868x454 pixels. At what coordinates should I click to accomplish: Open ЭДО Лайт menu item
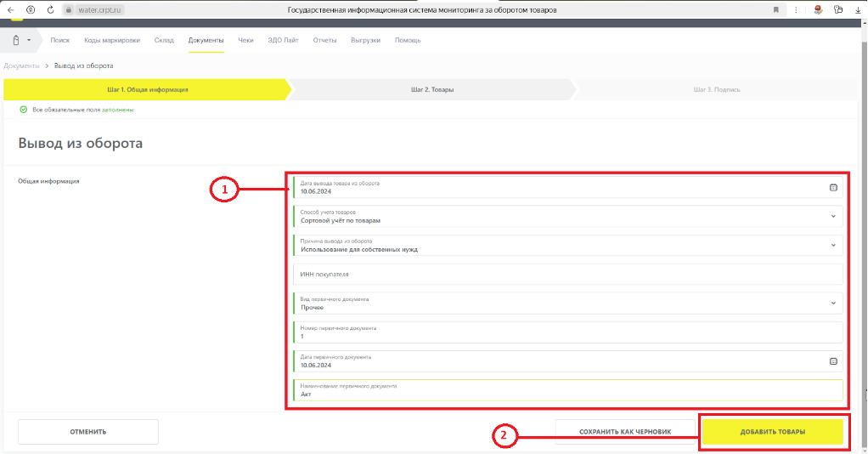pyautogui.click(x=283, y=41)
